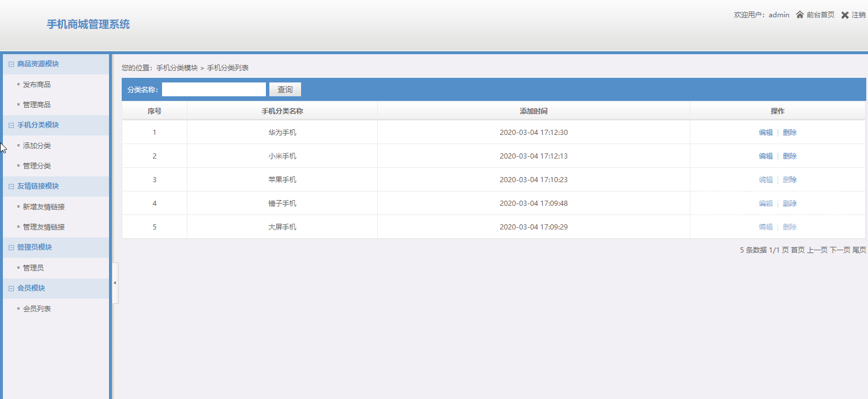Click the X logout icon beside 注销
This screenshot has width=868, height=399.
click(x=845, y=15)
